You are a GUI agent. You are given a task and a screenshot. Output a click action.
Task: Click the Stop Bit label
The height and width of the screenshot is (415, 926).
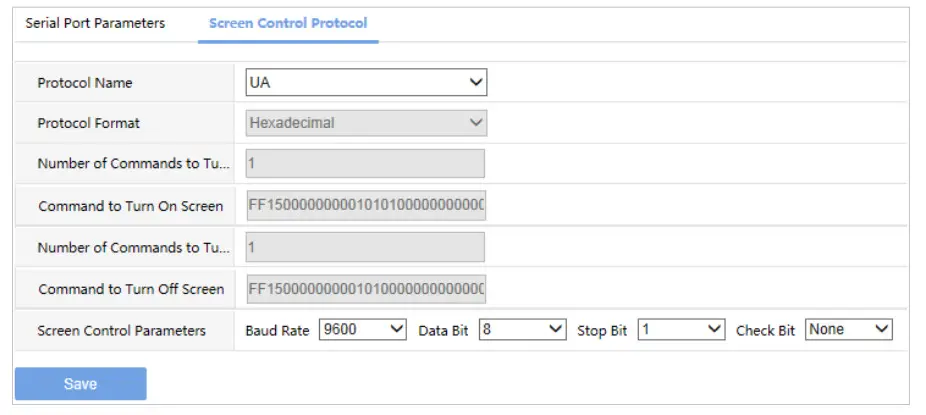[602, 331]
